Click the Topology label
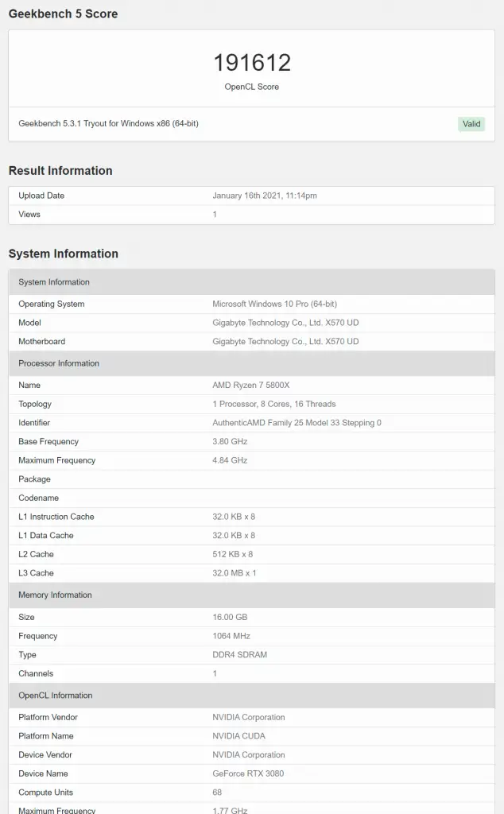The image size is (504, 814). [x=35, y=404]
